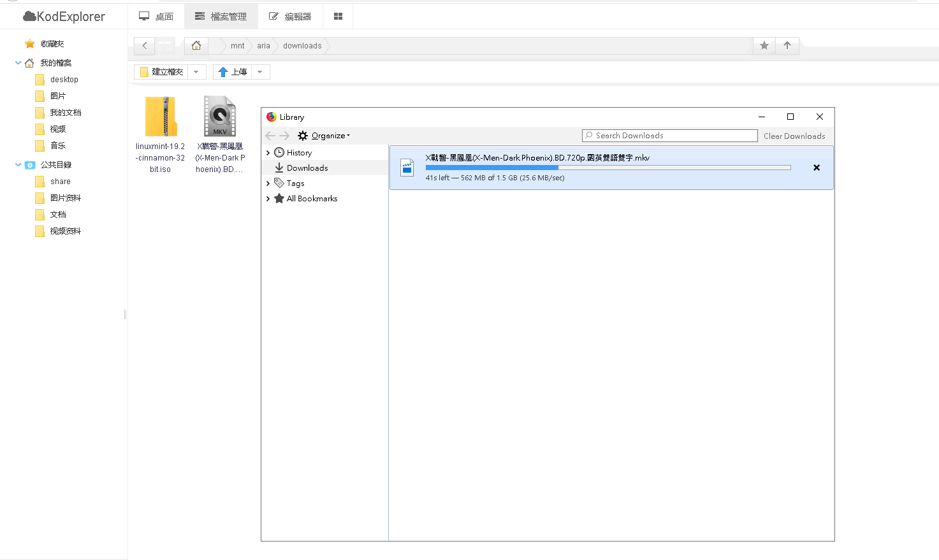Focus the Search Downloads field
Image resolution: width=939 pixels, height=560 pixels.
669,136
